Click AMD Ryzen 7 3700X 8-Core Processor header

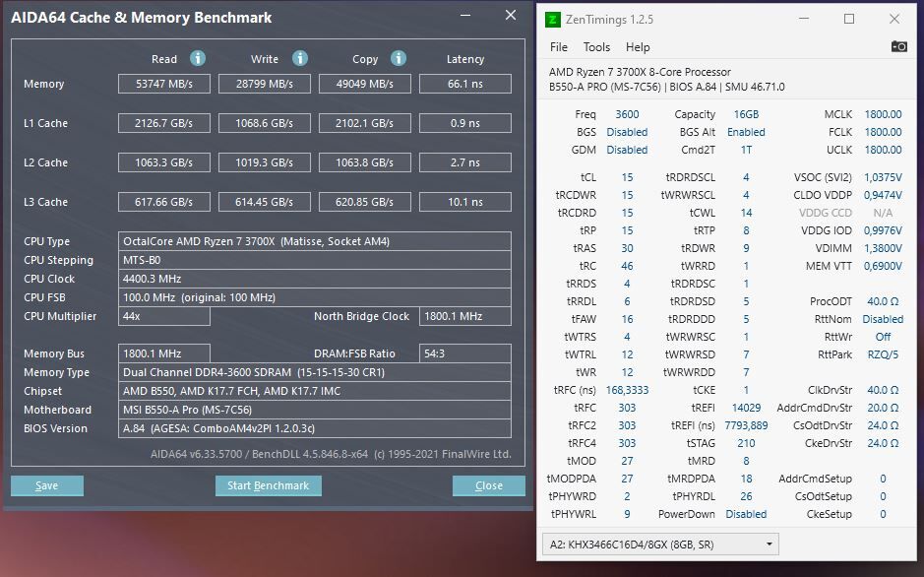click(640, 72)
